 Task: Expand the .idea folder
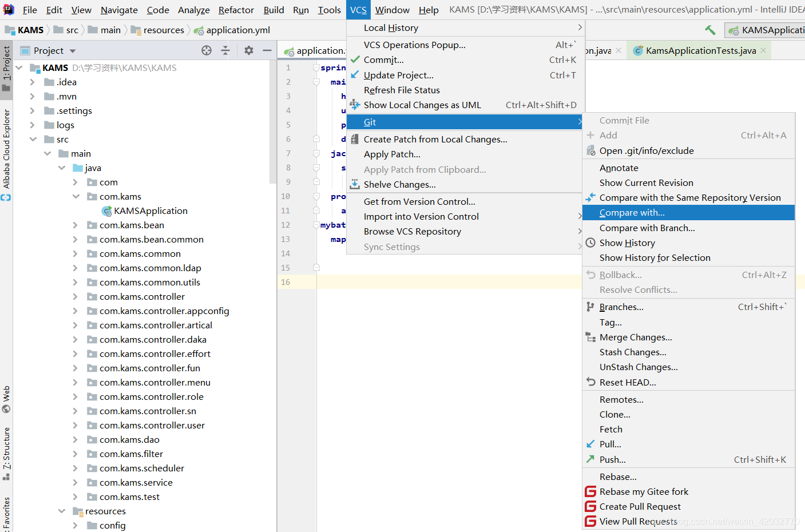tap(33, 82)
